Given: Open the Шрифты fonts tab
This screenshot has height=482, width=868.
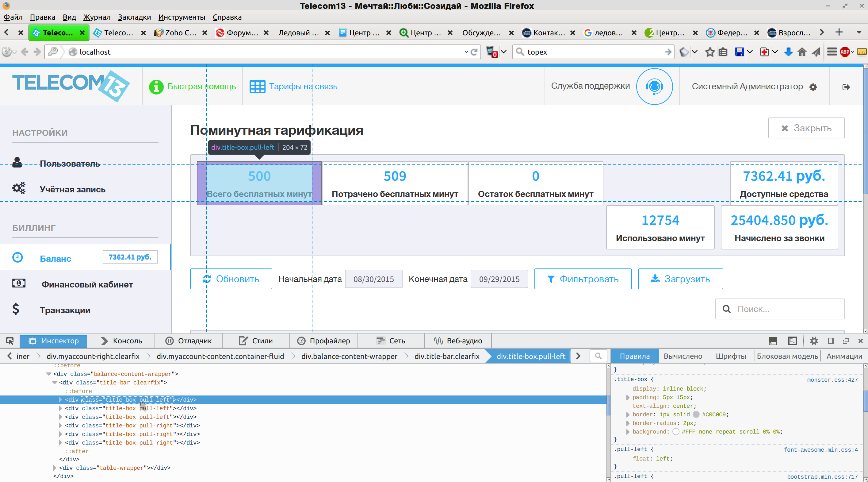Looking at the screenshot, I should [731, 356].
